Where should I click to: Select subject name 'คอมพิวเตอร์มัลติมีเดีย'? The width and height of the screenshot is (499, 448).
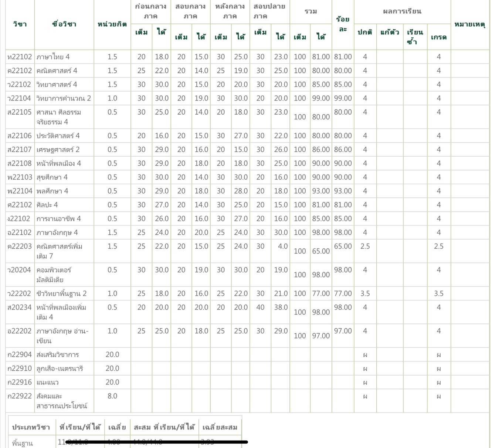point(54,275)
